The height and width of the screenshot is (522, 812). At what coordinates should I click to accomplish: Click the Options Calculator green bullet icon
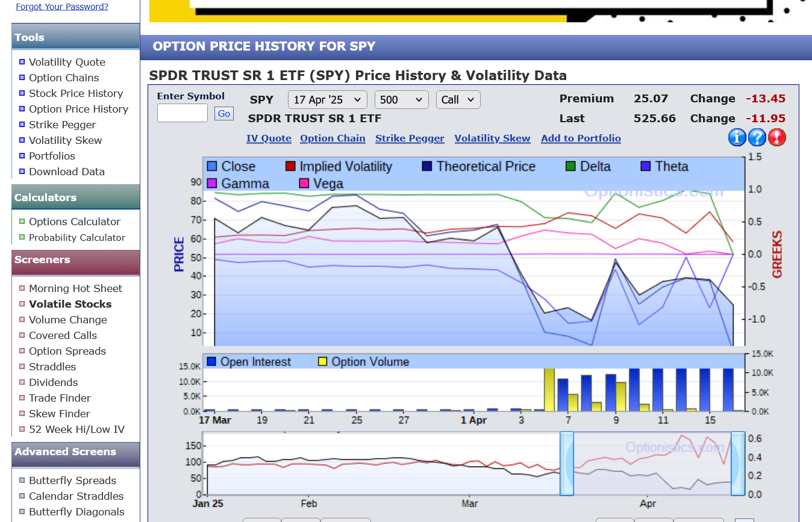click(22, 221)
